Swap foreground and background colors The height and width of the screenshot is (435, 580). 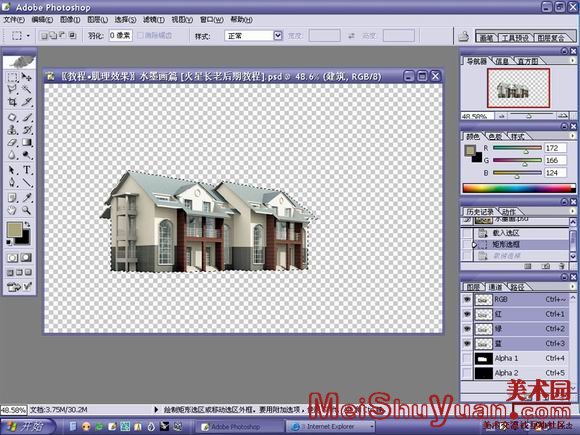click(x=27, y=225)
